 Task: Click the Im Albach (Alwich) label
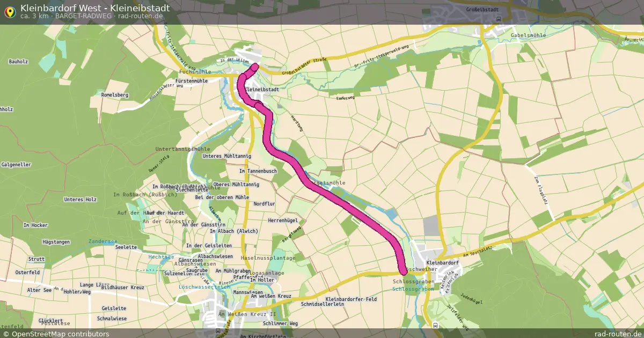233,231
